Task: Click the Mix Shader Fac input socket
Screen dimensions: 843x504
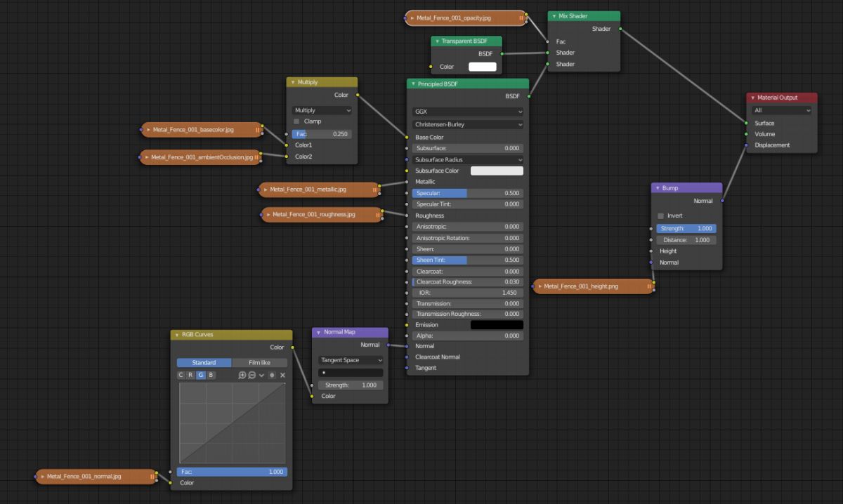Action: (547, 41)
